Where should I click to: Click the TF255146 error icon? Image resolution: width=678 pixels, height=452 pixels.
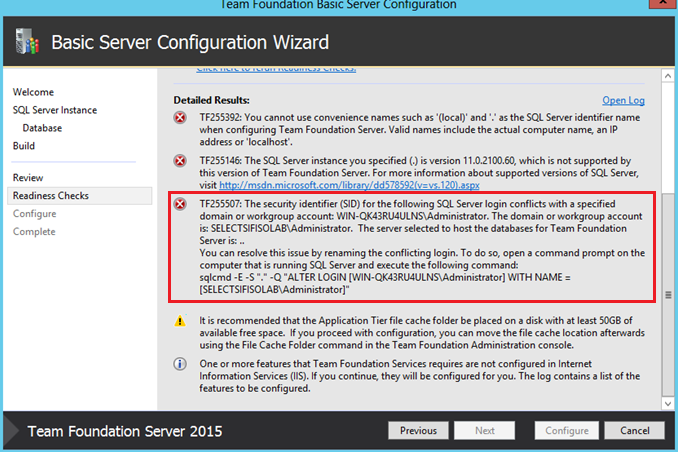[180, 161]
